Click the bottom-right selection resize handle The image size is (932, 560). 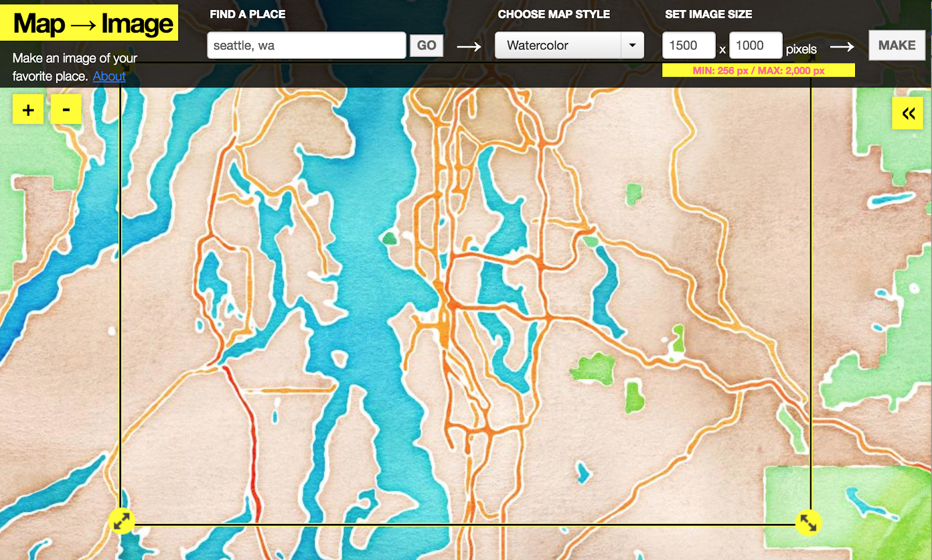(x=808, y=523)
